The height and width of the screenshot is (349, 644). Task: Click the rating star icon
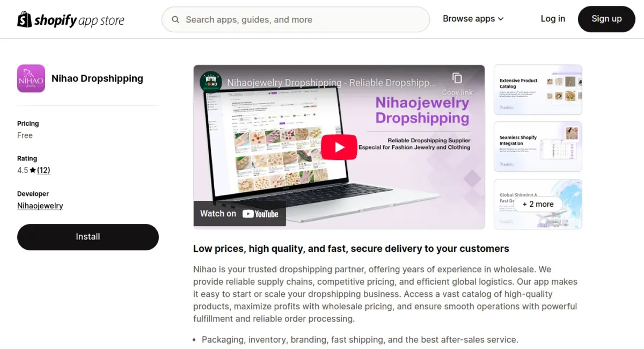click(x=33, y=170)
